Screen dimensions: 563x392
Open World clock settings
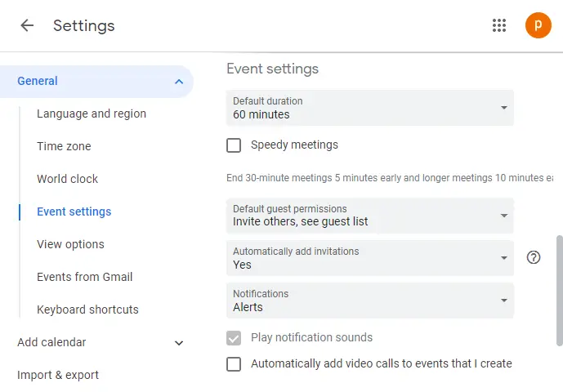[x=67, y=179]
